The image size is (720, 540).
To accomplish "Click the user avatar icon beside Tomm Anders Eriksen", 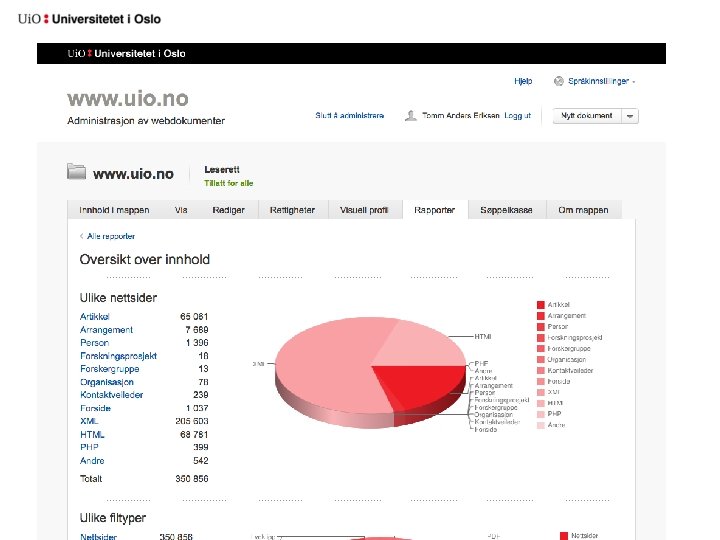I will [411, 115].
